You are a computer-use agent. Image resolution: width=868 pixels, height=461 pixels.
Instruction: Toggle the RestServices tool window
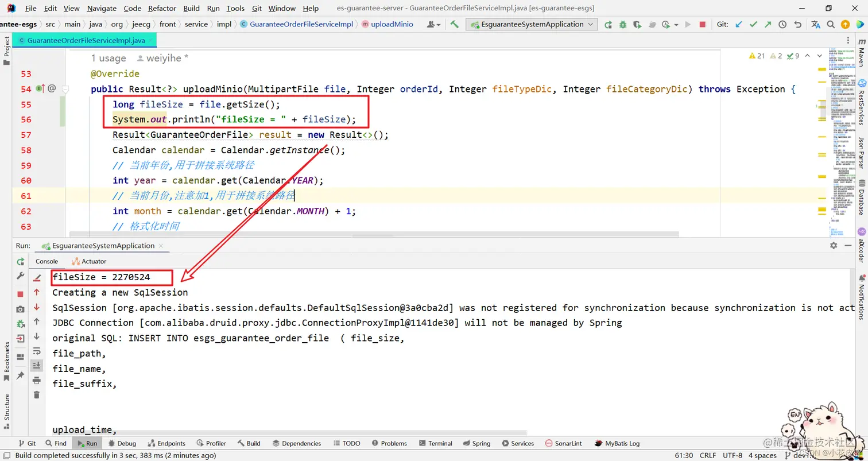pos(861,102)
